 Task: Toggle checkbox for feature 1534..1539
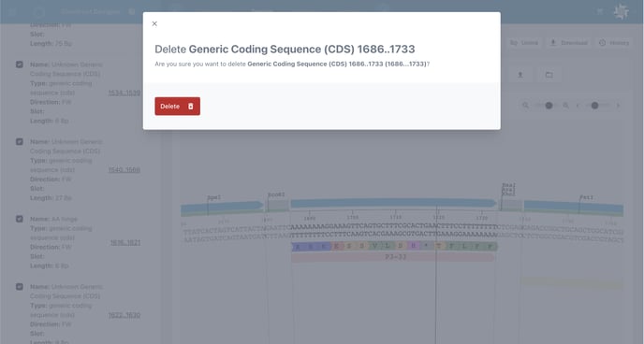coord(20,64)
